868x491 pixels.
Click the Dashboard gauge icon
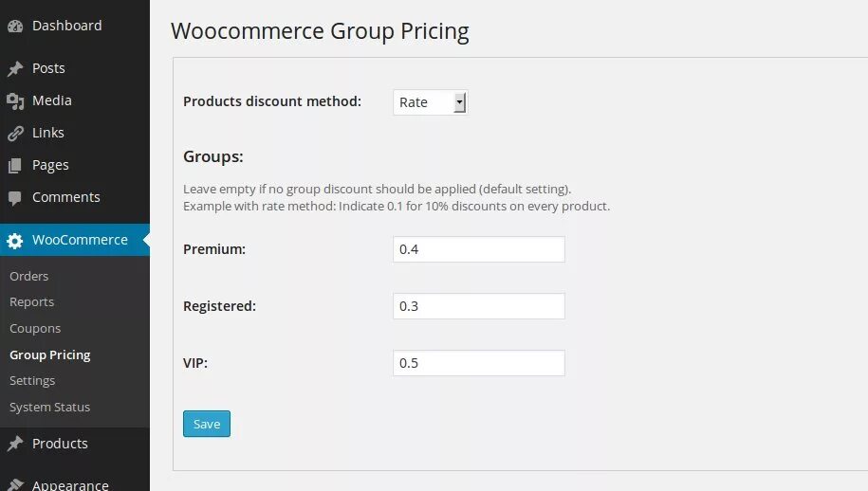pos(15,27)
